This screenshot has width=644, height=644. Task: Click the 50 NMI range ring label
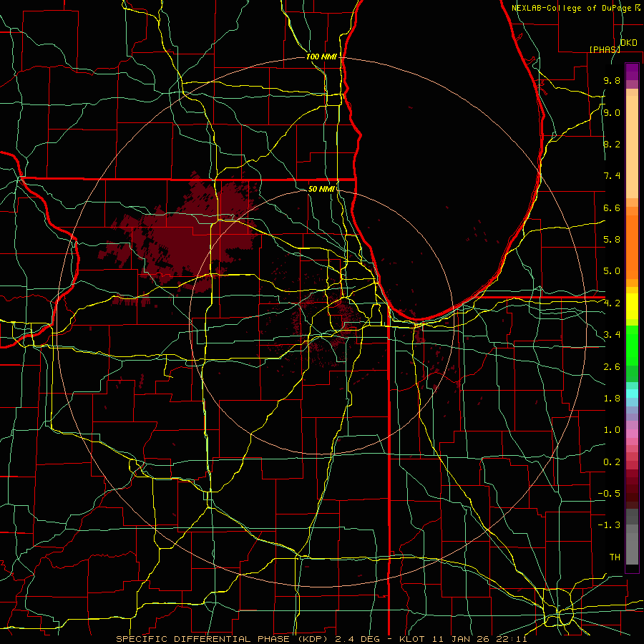click(321, 189)
